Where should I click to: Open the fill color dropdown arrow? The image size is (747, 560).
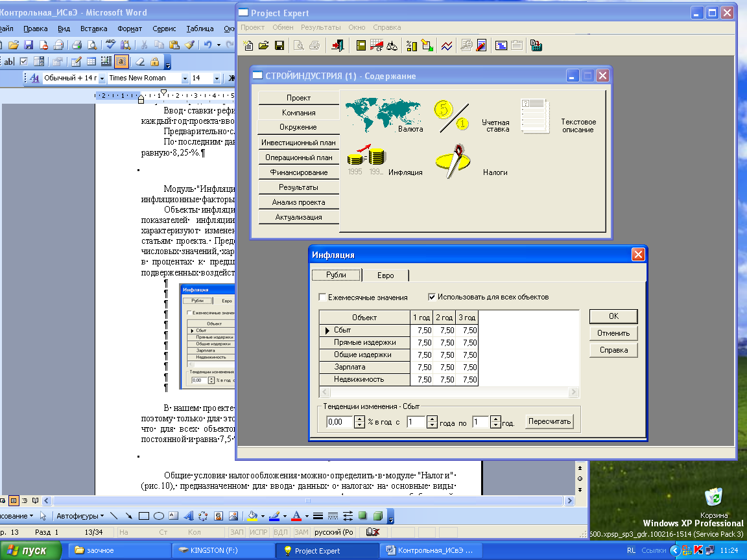(263, 516)
